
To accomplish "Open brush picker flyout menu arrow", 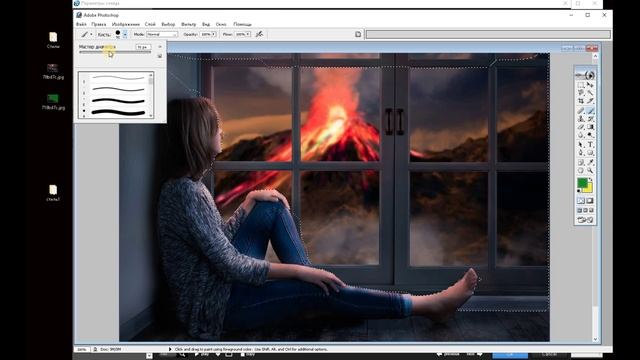I will coord(160,47).
